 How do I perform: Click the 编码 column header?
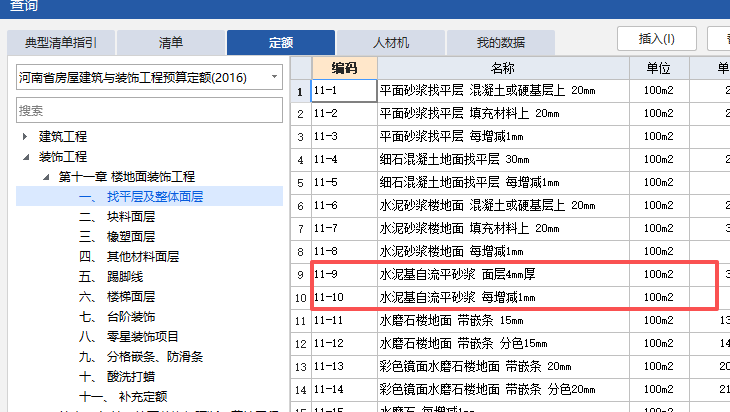point(344,68)
